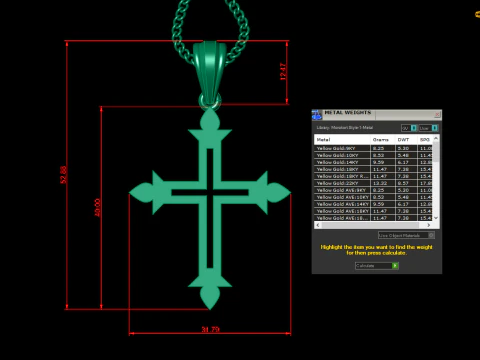Image resolution: width=480 pixels, height=360 pixels.
Task: Select the last Yellow Gold AVE:18... row
Action: tap(373, 218)
